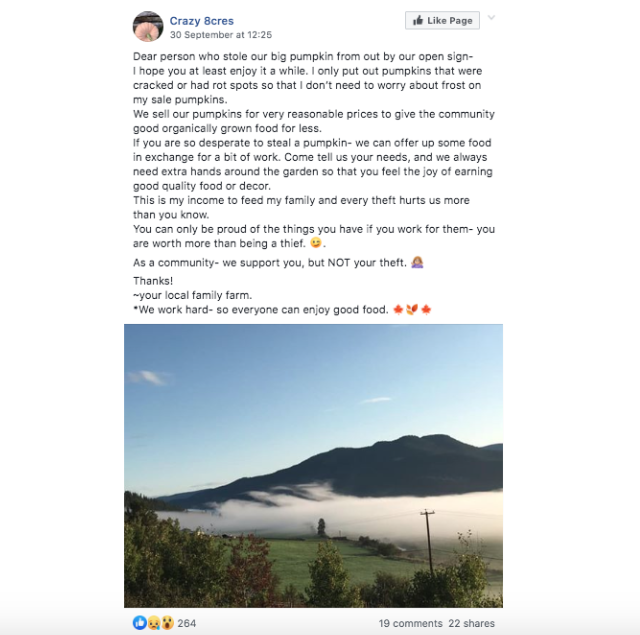Expand the post options chevron menu
This screenshot has height=635, width=640.
pyautogui.click(x=491, y=18)
